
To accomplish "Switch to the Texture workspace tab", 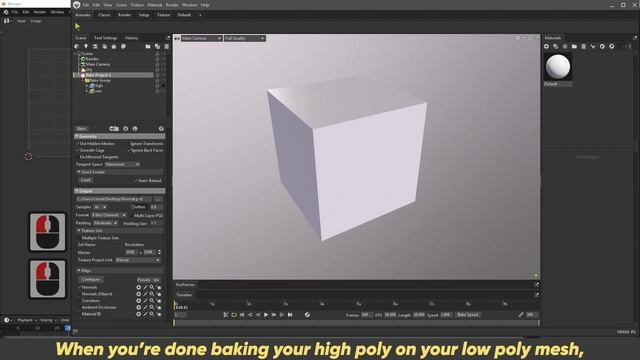I will 163,15.
